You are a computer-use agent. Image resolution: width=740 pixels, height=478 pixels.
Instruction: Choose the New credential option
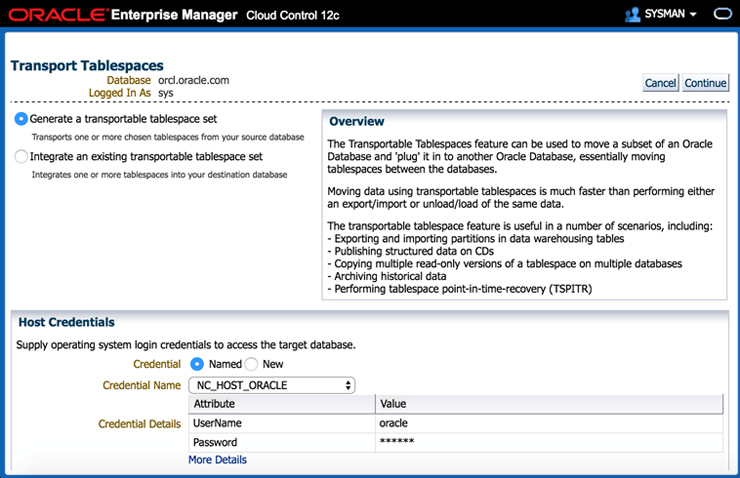pos(251,364)
